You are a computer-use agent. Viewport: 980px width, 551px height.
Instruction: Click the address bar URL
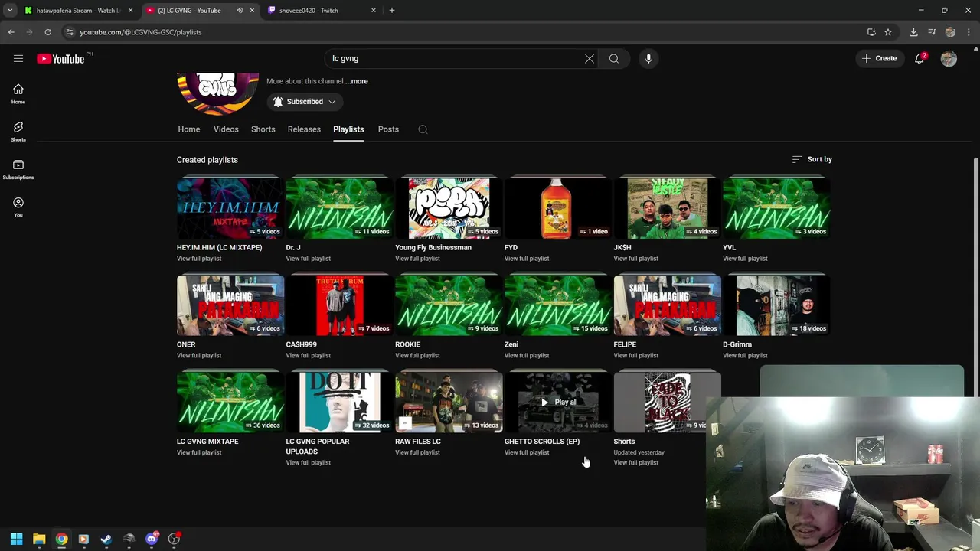[x=141, y=32]
